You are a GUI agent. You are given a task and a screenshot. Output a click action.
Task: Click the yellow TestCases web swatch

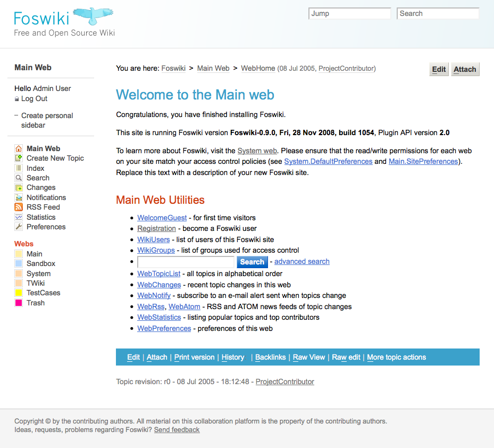tap(19, 293)
